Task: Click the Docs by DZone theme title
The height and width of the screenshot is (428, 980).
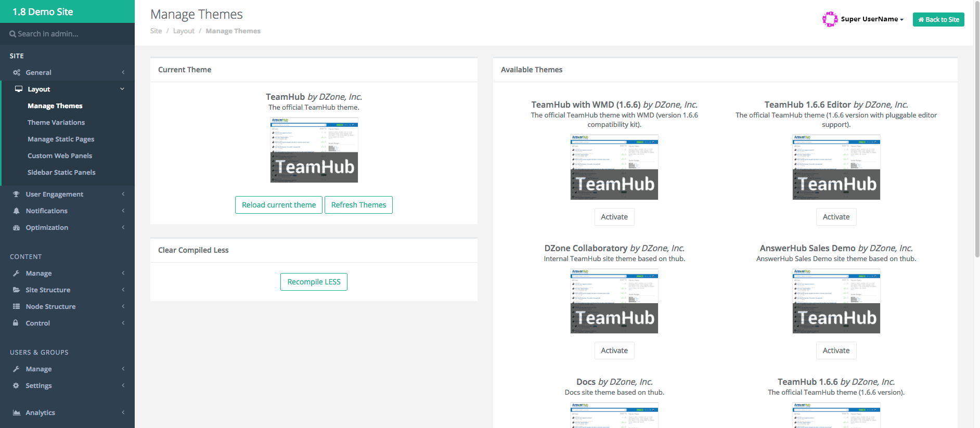Action: [614, 382]
